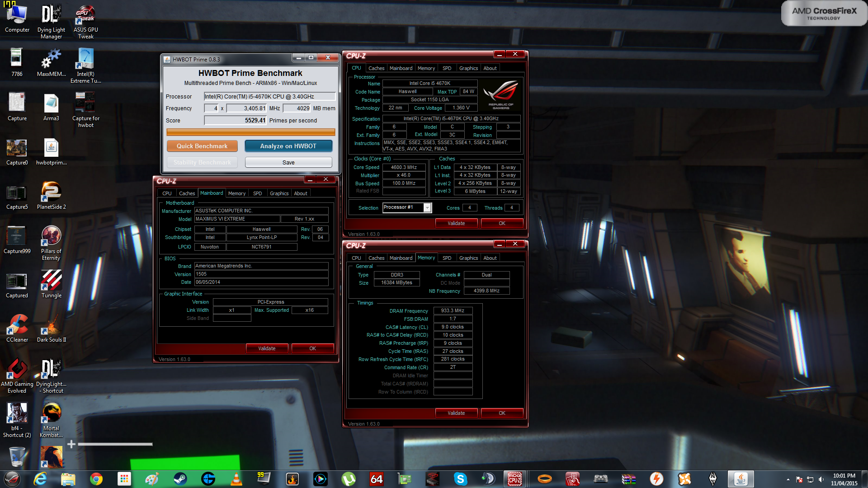Open Dying Light Manager desktop shortcut
The height and width of the screenshot is (488, 868).
click(x=51, y=21)
